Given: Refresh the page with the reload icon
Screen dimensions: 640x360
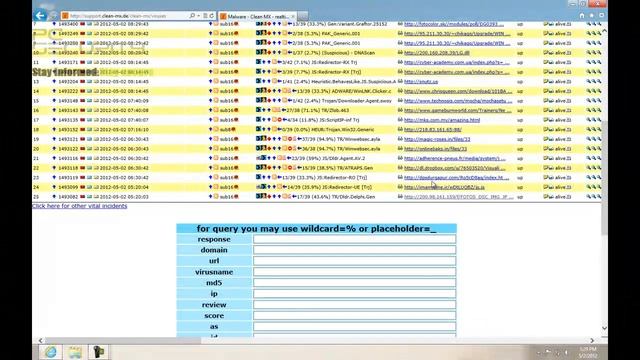Looking at the screenshot, I should tap(211, 16).
